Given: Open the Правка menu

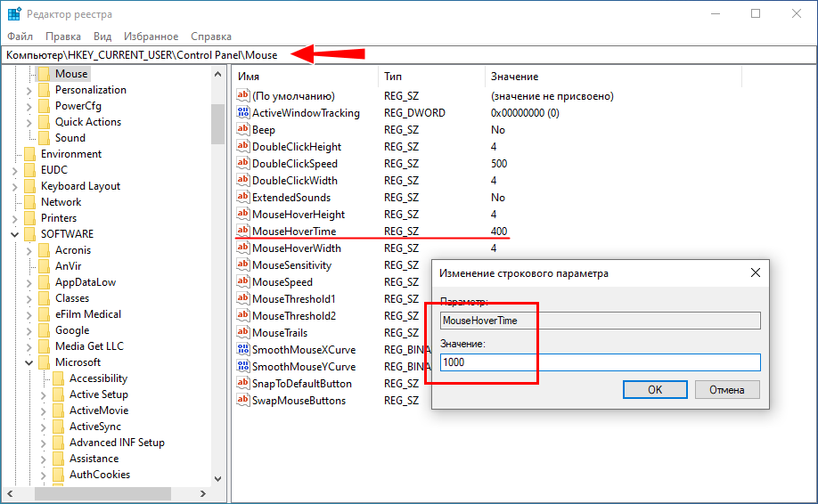Looking at the screenshot, I should pos(63,36).
